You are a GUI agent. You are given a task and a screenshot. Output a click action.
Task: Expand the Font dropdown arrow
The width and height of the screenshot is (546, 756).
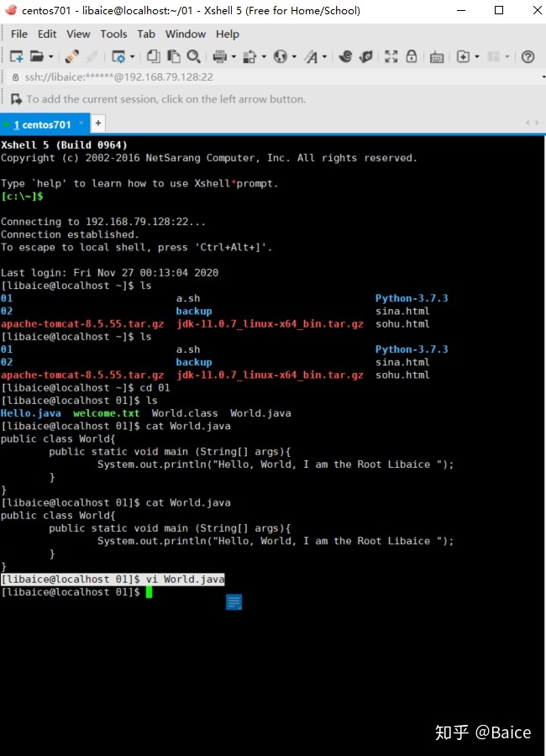click(x=324, y=57)
